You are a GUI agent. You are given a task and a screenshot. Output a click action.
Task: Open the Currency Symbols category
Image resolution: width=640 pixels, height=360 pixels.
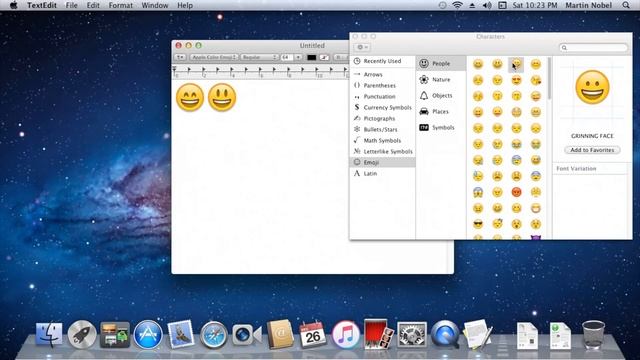pos(382,107)
